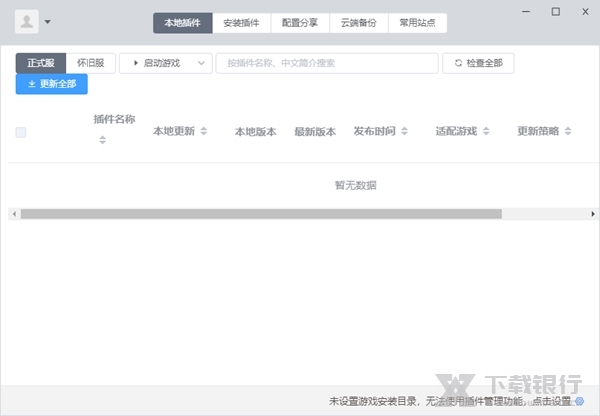The width and height of the screenshot is (600, 416).
Task: Sort by 适配游戏 column arrows
Action: tap(486, 131)
